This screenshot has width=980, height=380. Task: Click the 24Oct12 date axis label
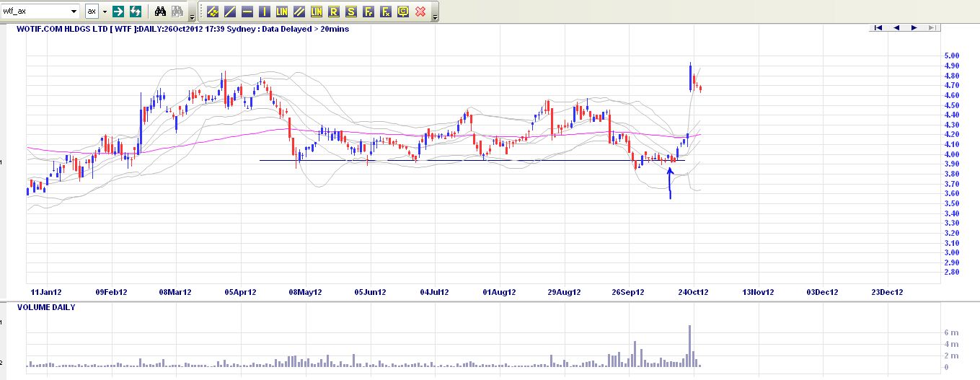(x=694, y=292)
